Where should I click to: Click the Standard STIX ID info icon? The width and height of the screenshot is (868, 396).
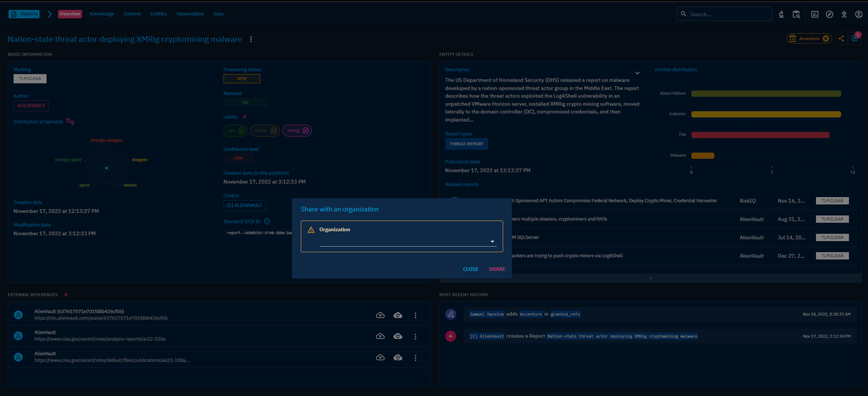click(267, 221)
